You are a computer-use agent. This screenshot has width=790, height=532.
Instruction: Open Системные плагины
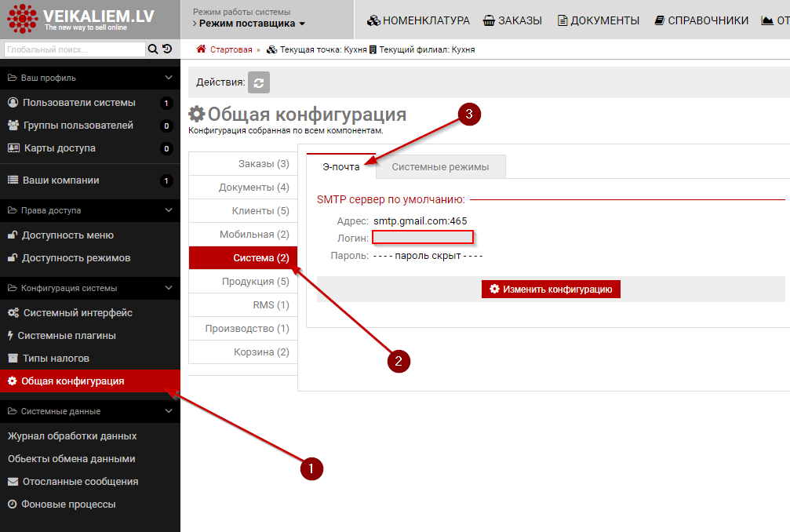66,336
